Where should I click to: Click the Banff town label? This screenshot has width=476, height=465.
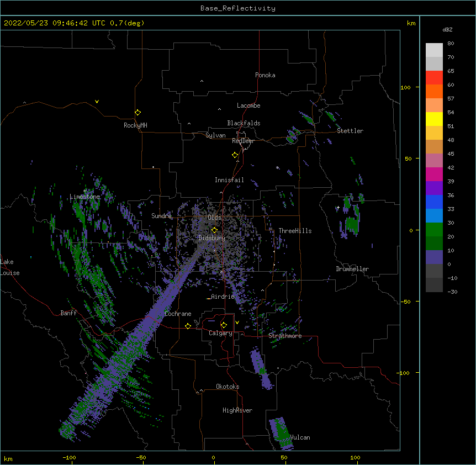[68, 313]
